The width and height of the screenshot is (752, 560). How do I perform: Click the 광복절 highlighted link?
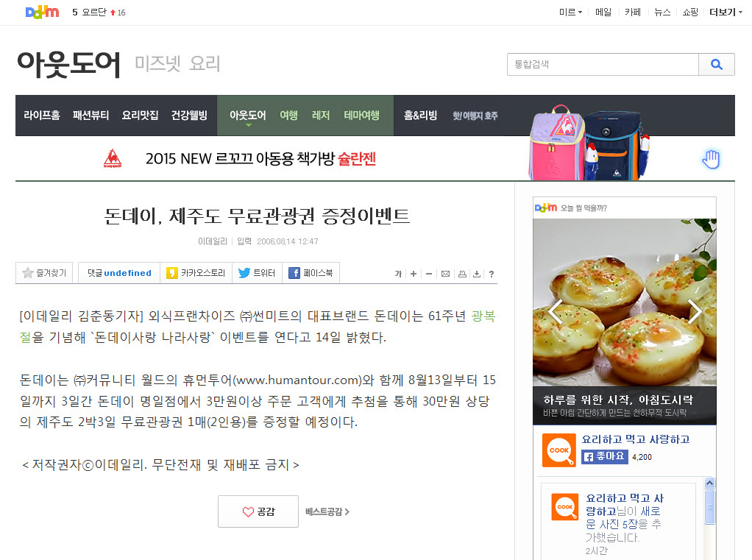coord(483,316)
